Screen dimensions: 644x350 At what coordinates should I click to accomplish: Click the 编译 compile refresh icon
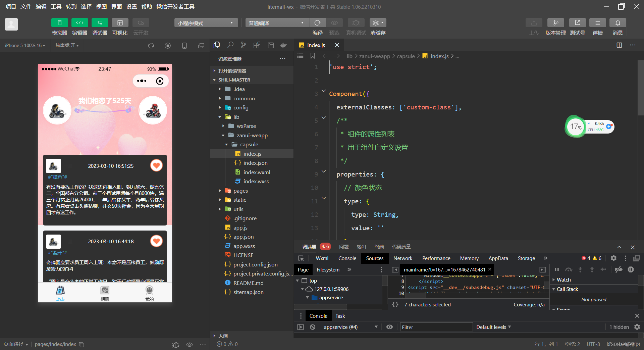click(317, 23)
